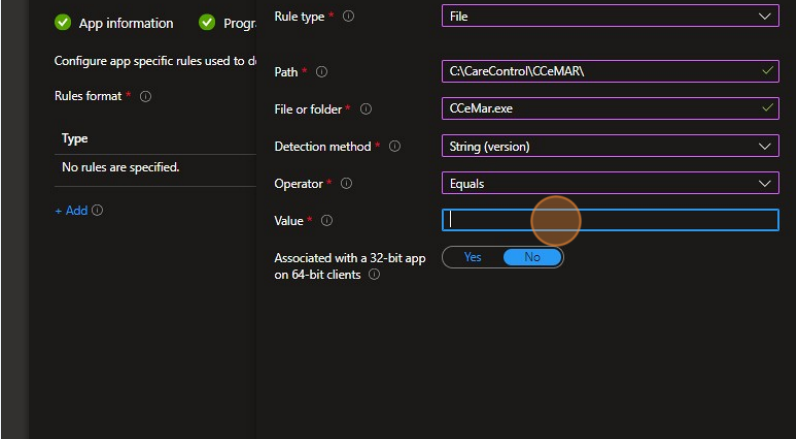Click the Value text input field
This screenshot has width=796, height=439.
point(610,220)
